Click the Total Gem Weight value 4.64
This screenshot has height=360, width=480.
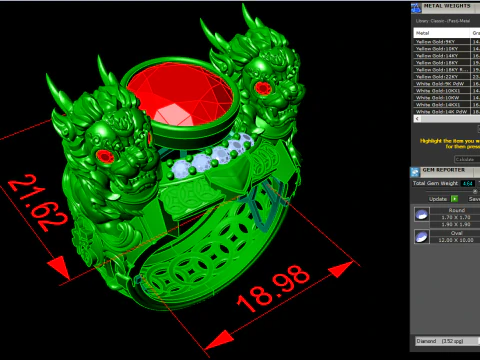pos(467,183)
